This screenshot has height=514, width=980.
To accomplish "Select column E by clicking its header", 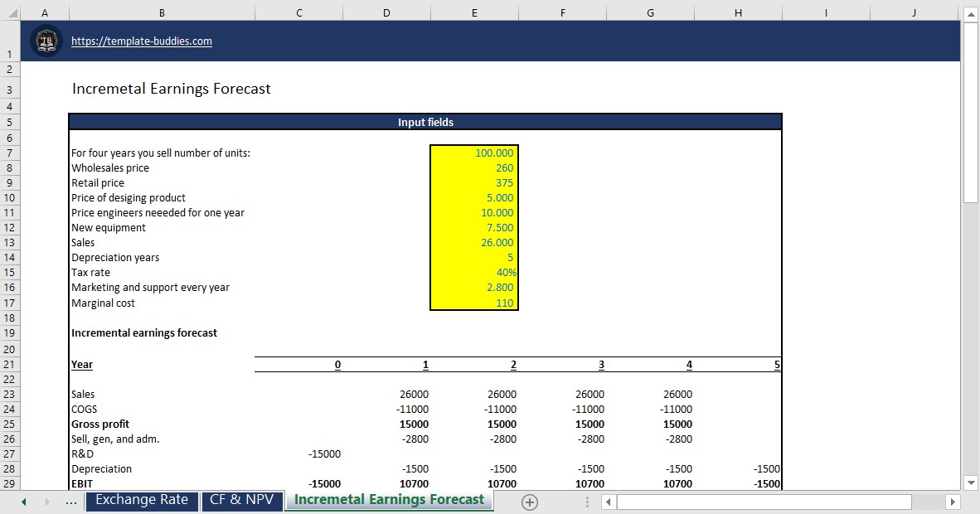I will pos(473,12).
